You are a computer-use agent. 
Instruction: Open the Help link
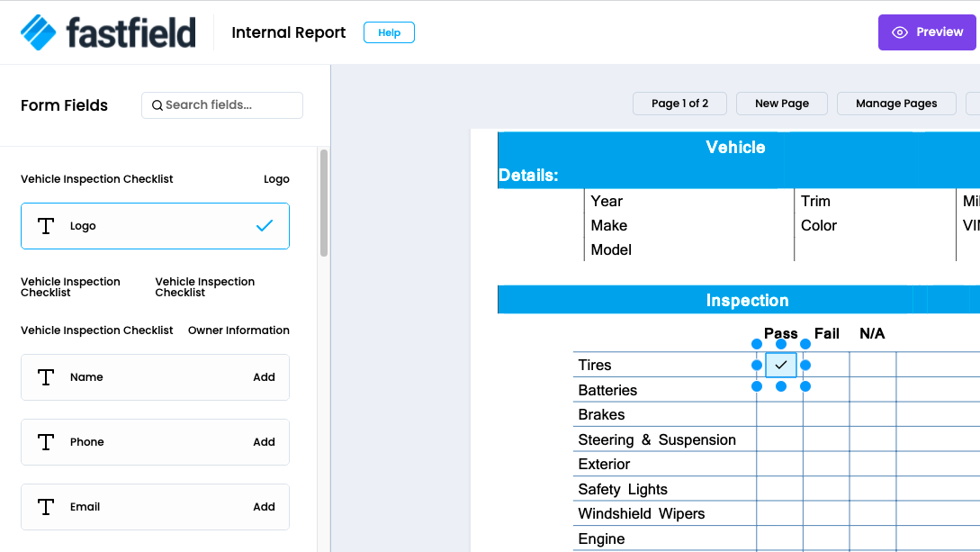[389, 32]
